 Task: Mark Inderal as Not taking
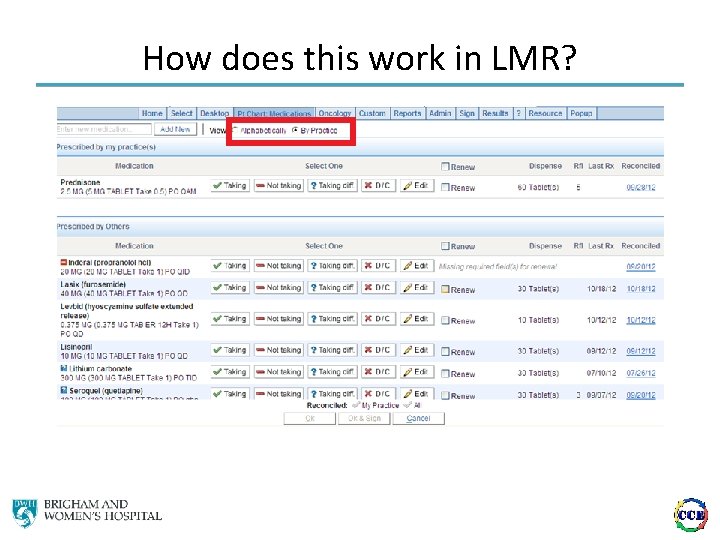pyautogui.click(x=279, y=265)
